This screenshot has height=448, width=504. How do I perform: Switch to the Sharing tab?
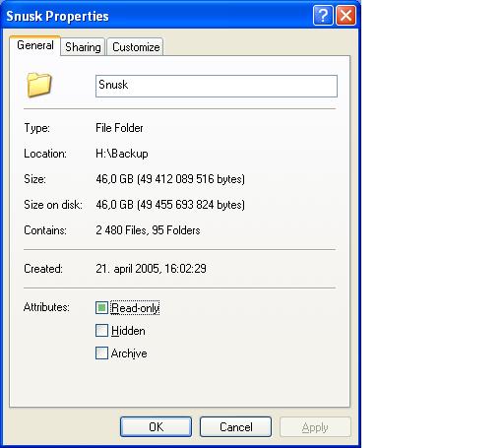[83, 47]
